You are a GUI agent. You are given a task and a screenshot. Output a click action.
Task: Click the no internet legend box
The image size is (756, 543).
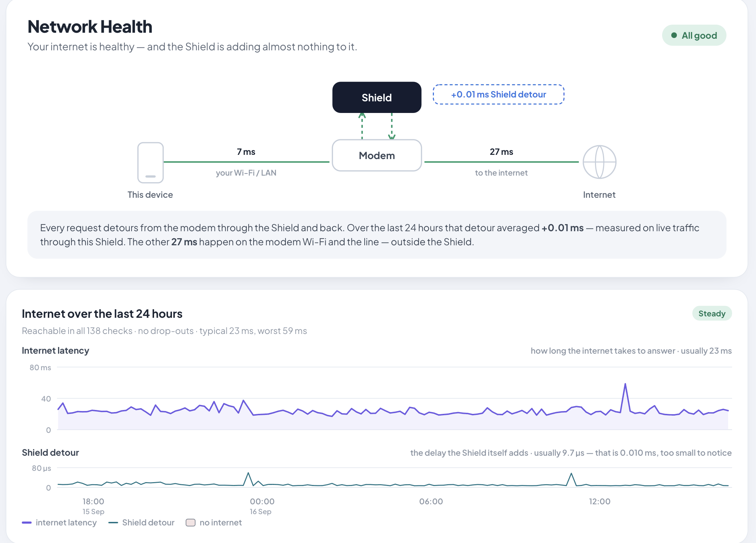coord(191,523)
